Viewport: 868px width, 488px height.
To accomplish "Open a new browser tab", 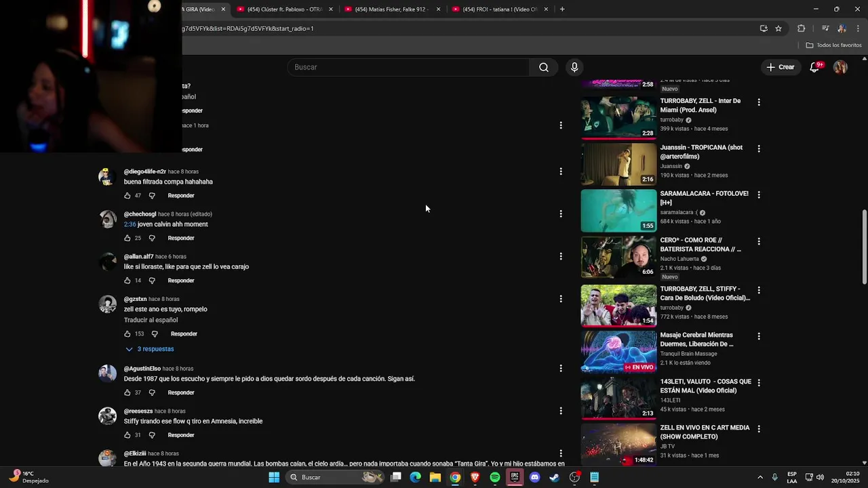I will 562,9.
